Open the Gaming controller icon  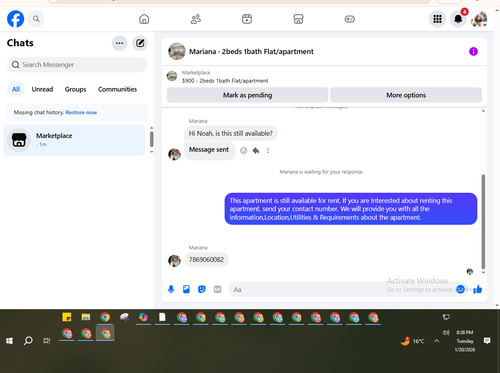pos(349,19)
